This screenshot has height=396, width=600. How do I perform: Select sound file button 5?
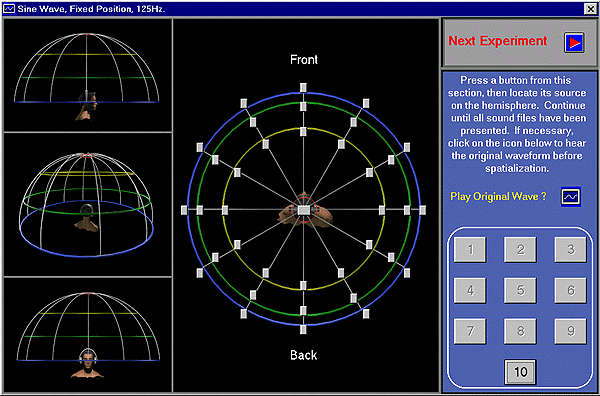pyautogui.click(x=520, y=290)
